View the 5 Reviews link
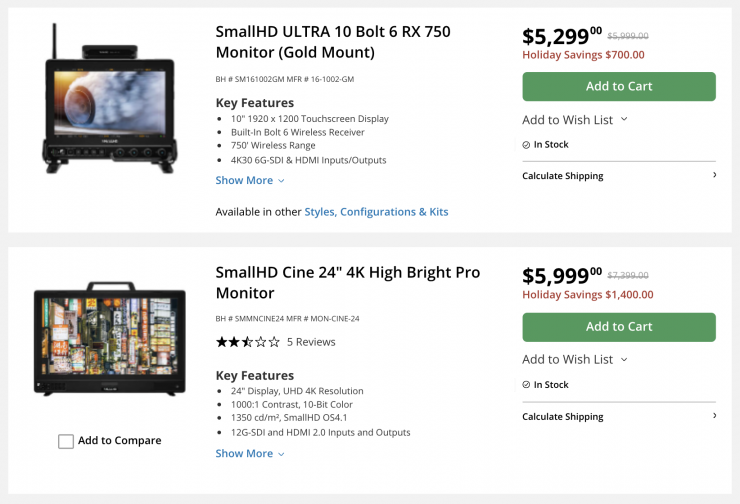The height and width of the screenshot is (504, 740). [x=311, y=342]
